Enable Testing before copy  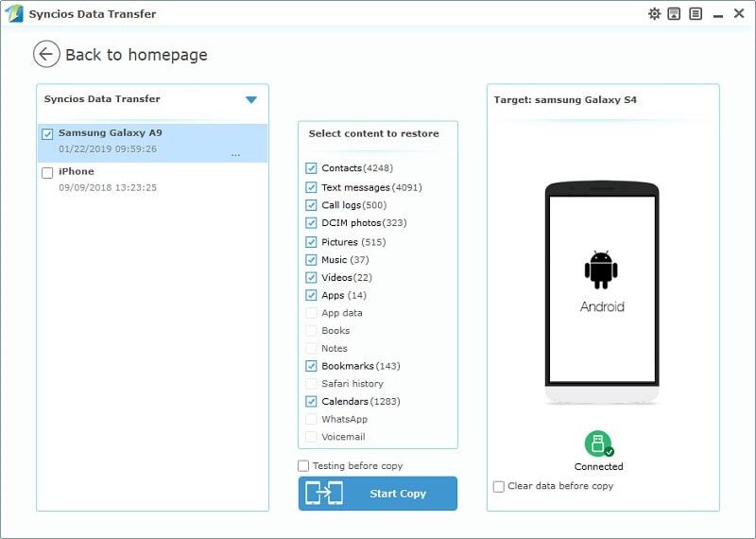(x=303, y=466)
